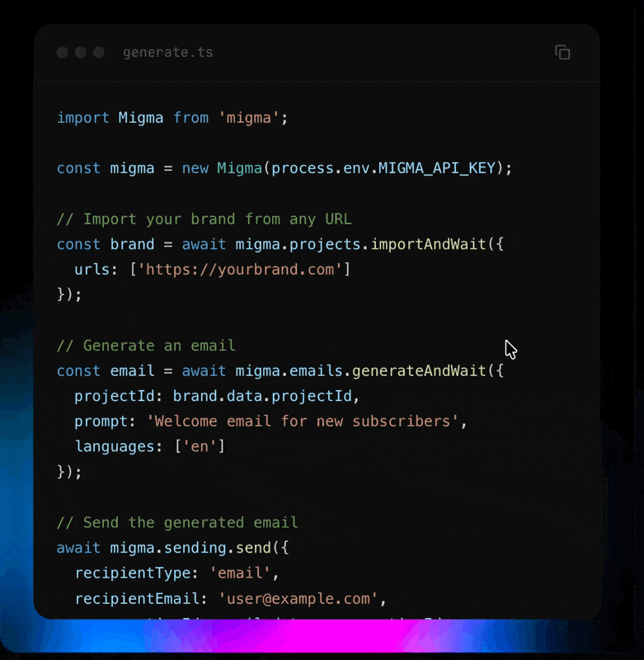
Task: Click the string 'user@example.com'
Action: (298, 599)
